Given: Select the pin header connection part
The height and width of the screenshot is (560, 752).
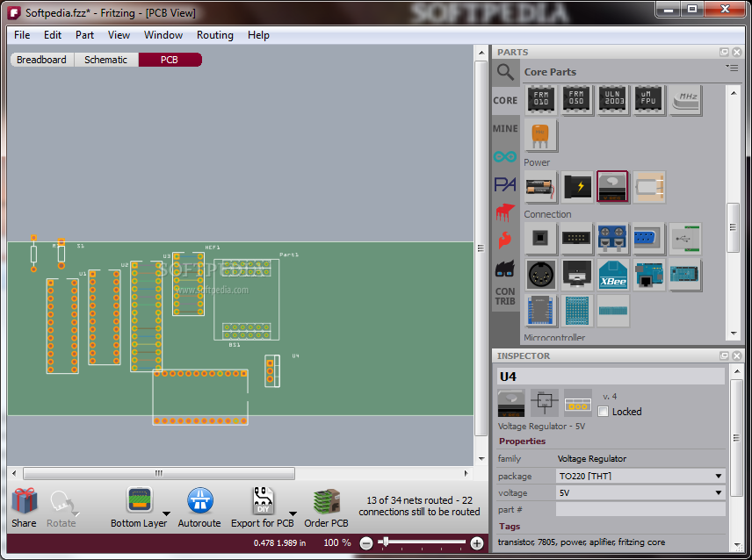Looking at the screenshot, I should click(576, 238).
